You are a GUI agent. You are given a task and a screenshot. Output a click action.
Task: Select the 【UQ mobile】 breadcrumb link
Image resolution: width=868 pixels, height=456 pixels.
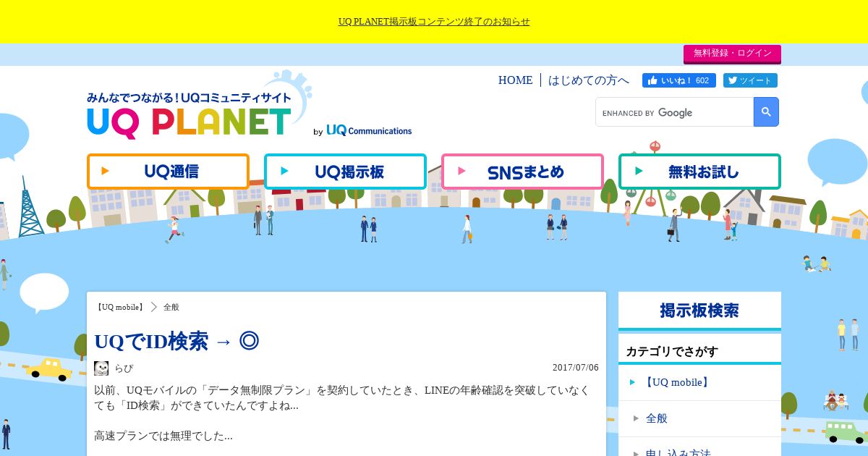point(120,307)
